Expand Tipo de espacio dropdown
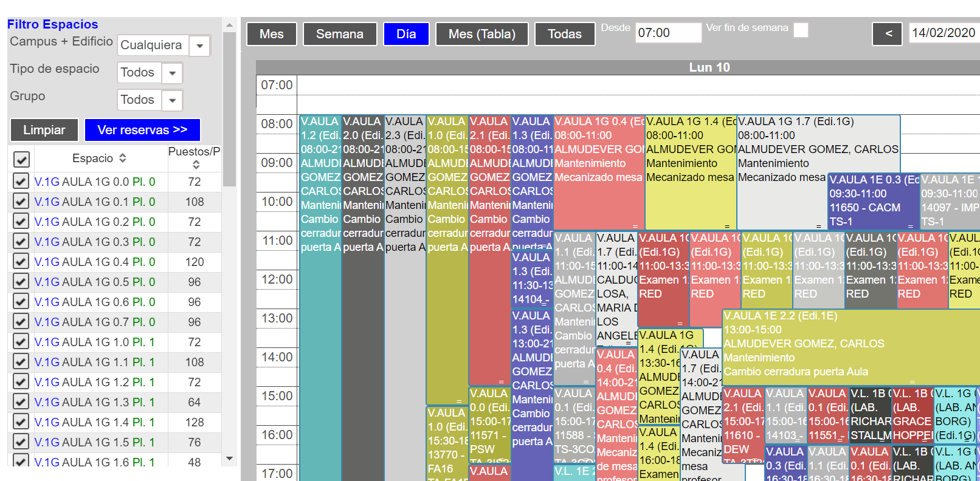Viewport: 980px width, 481px height. (x=172, y=73)
